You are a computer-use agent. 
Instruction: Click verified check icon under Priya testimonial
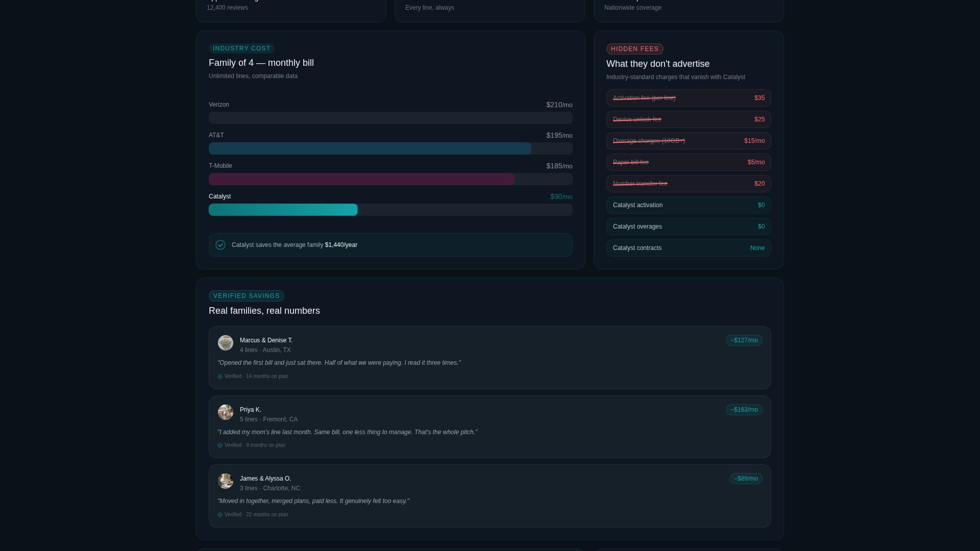coord(220,445)
